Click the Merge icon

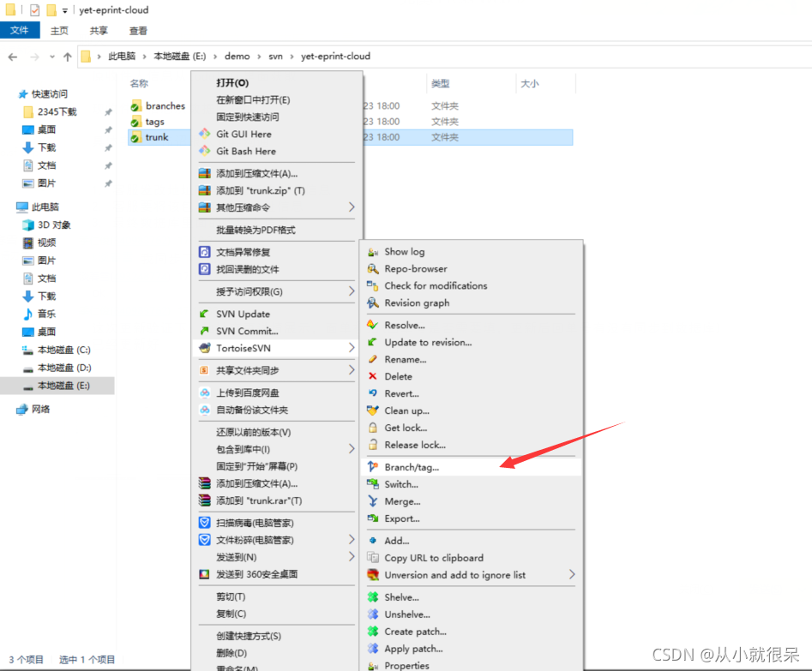[x=373, y=501]
